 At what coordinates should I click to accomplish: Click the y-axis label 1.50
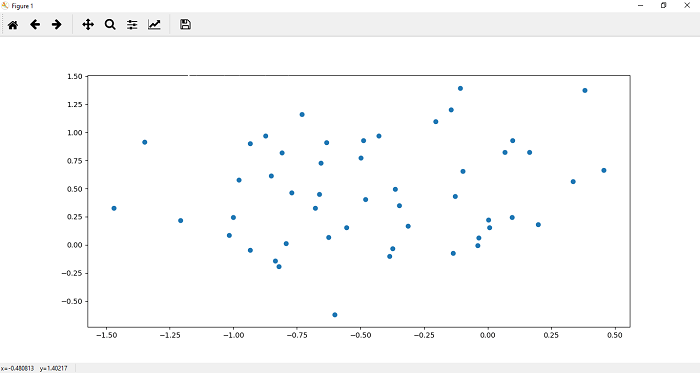(x=75, y=76)
